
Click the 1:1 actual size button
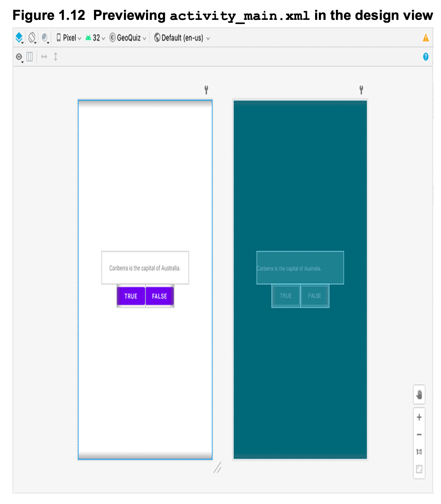(x=419, y=452)
